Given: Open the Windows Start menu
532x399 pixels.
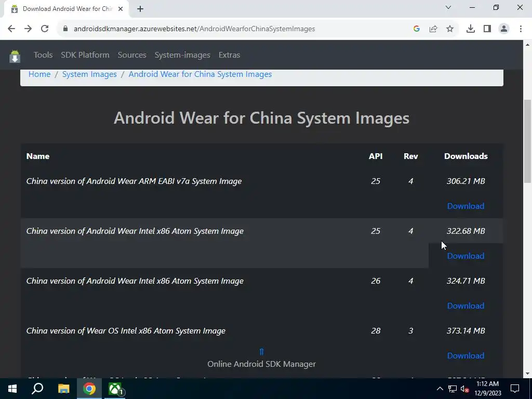Looking at the screenshot, I should (12, 389).
